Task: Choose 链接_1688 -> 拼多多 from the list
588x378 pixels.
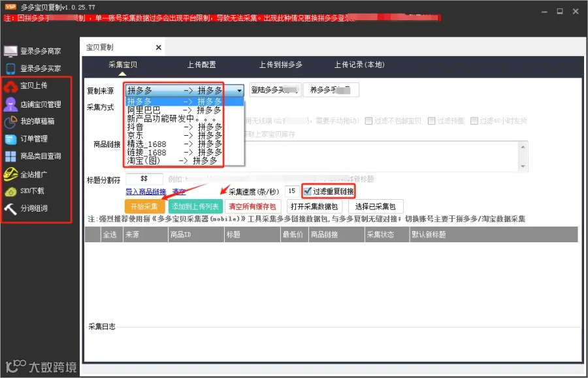Action: click(x=184, y=153)
